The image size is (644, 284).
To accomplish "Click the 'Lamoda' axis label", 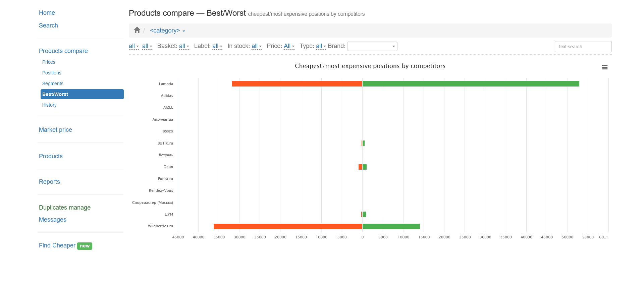I will (166, 84).
